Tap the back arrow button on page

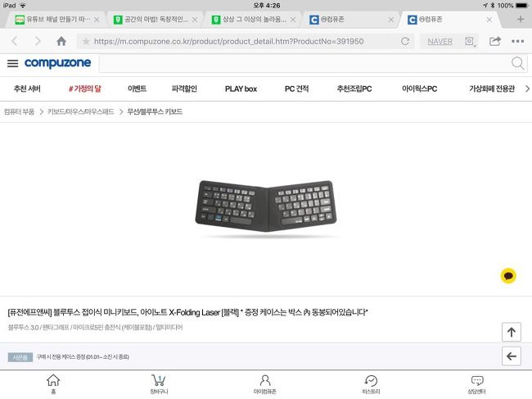pyautogui.click(x=512, y=356)
